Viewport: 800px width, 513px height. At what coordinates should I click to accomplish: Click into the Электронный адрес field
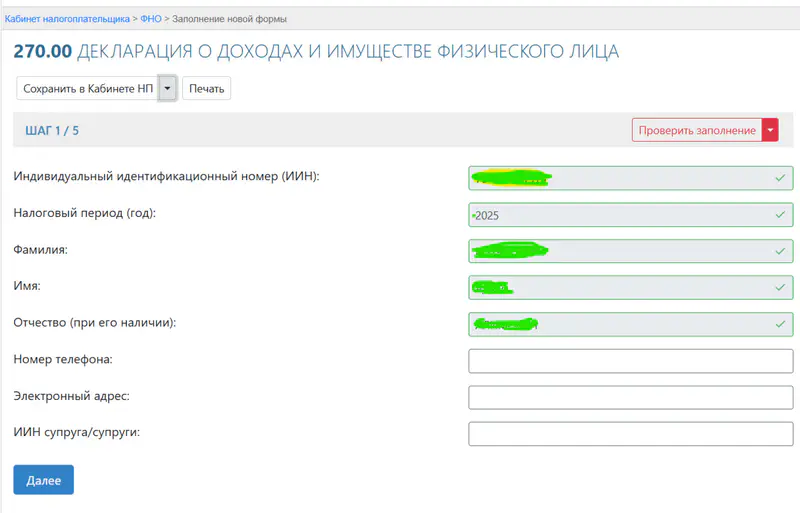630,397
